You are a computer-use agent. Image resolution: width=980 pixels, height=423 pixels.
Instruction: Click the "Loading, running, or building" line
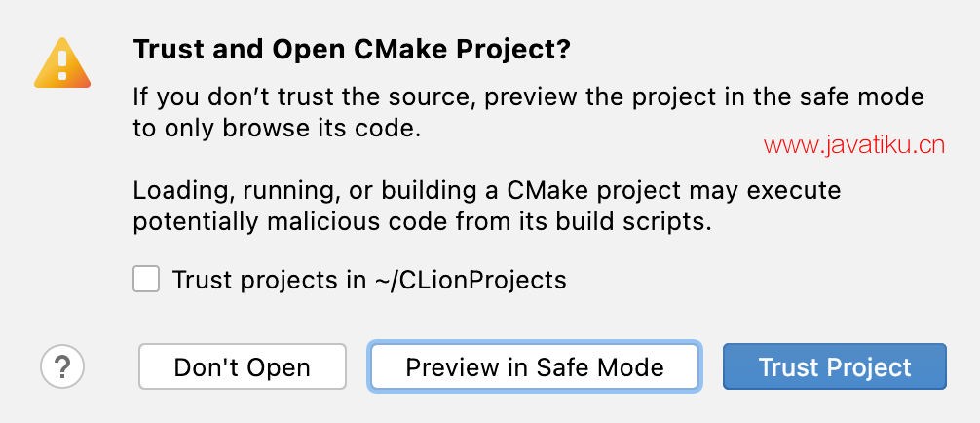486,189
